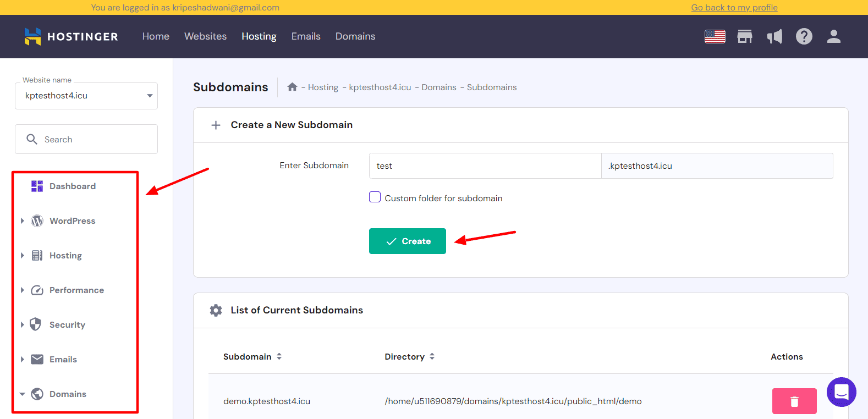Open the Emails top menu
This screenshot has height=419, width=868.
306,36
